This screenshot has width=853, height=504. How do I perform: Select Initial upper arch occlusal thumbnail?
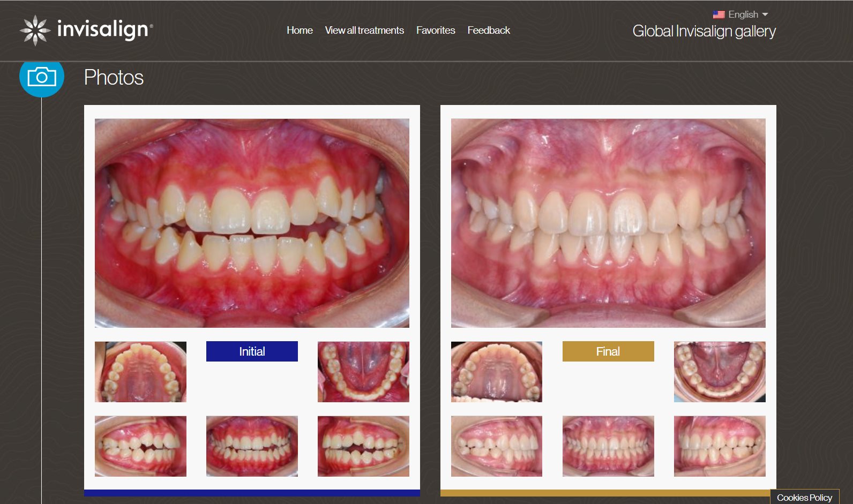[140, 372]
